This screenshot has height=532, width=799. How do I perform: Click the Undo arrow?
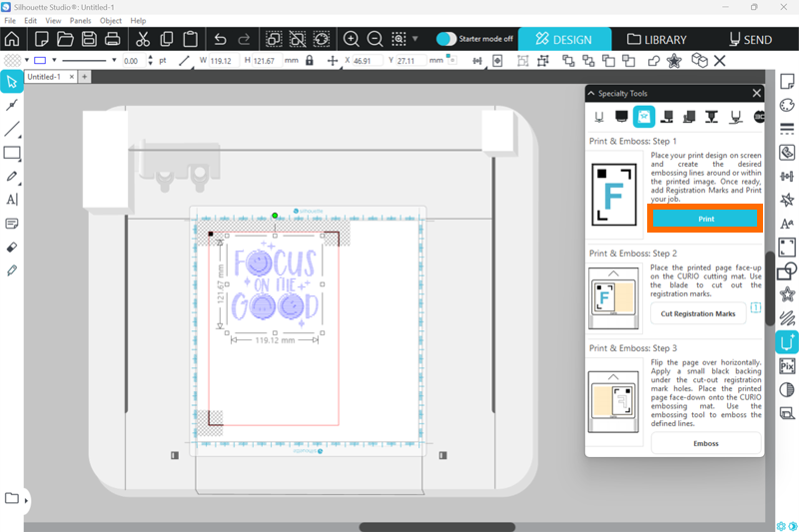[x=220, y=40]
